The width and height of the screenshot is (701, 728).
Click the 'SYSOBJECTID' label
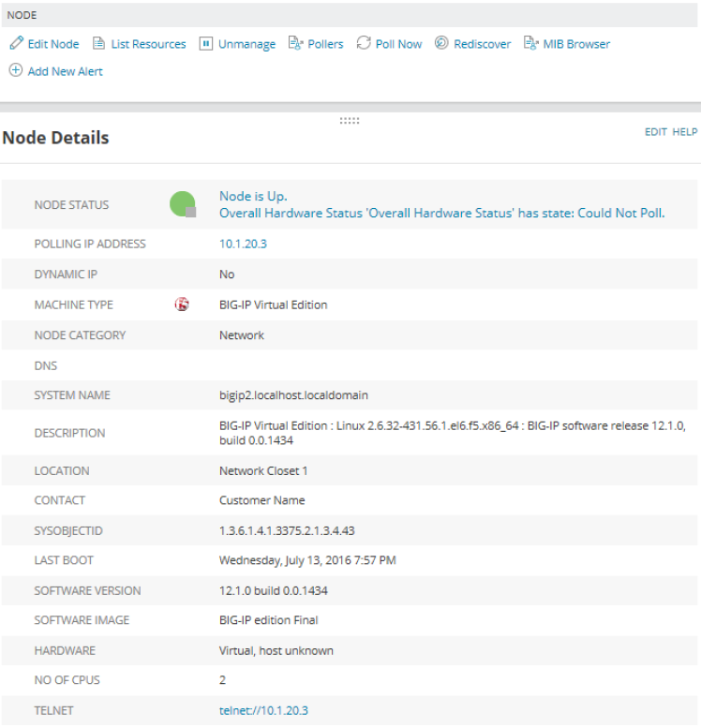[x=68, y=530]
